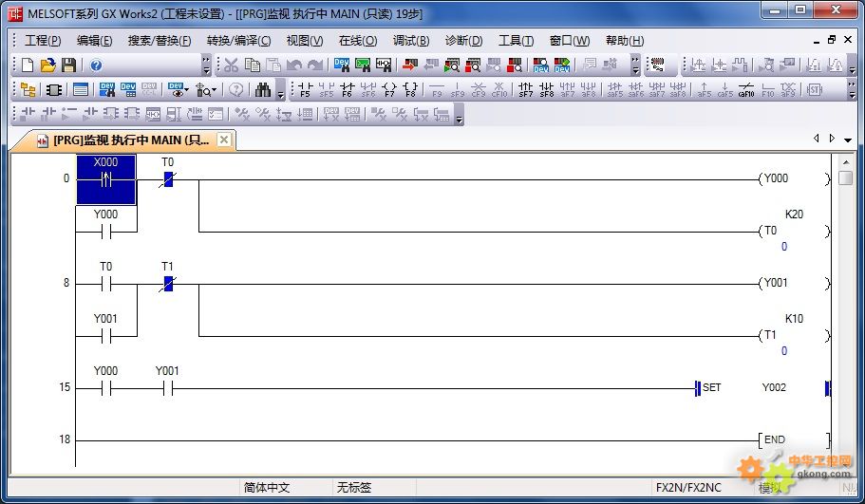Move to the next tab with the right arrow
Viewport: 865px width, 504px height.
(832, 139)
